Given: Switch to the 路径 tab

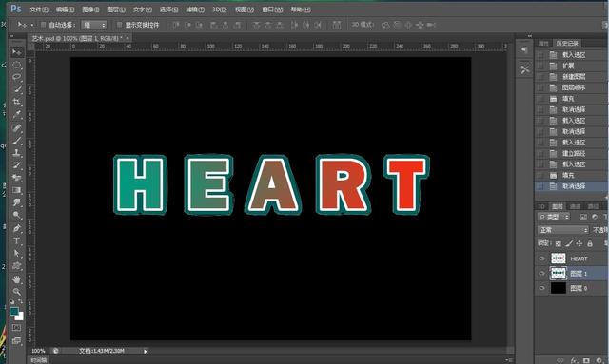Looking at the screenshot, I should [x=593, y=206].
